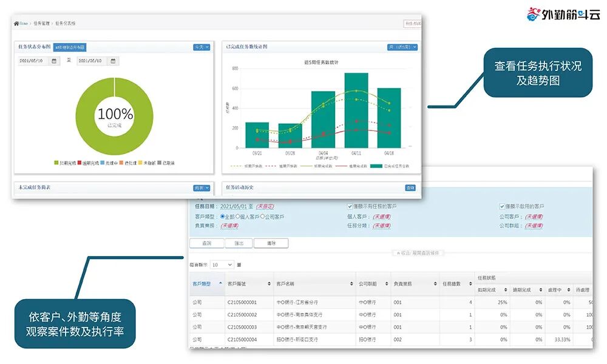
Task: Toggle 如期完成 green legend swatch under donut
Action: pyautogui.click(x=56, y=163)
